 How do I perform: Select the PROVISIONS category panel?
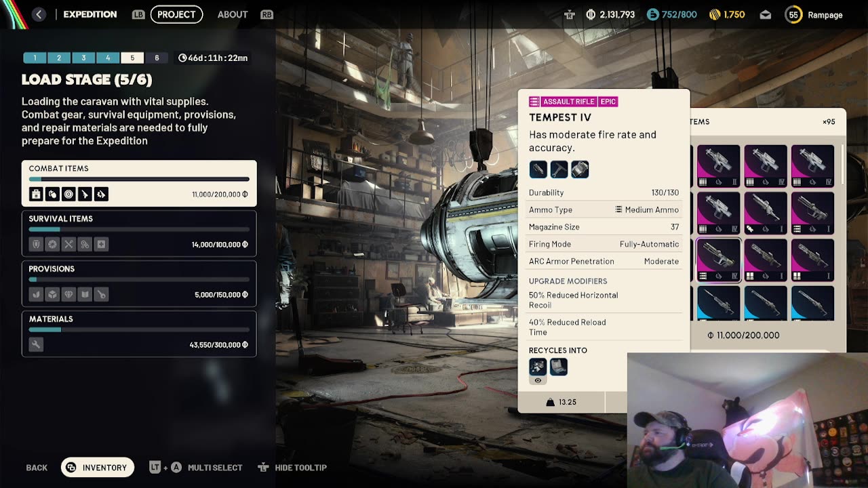(139, 283)
